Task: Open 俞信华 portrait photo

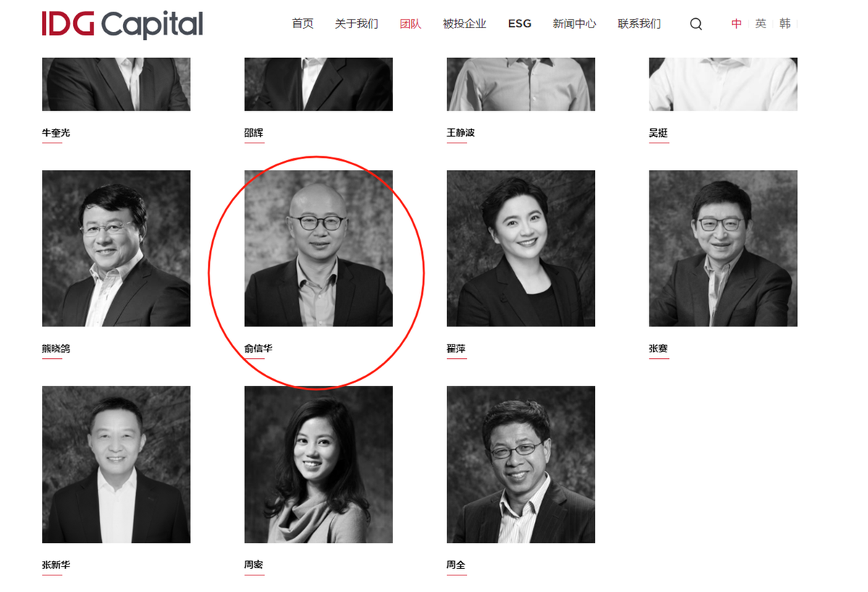Action: [x=319, y=248]
